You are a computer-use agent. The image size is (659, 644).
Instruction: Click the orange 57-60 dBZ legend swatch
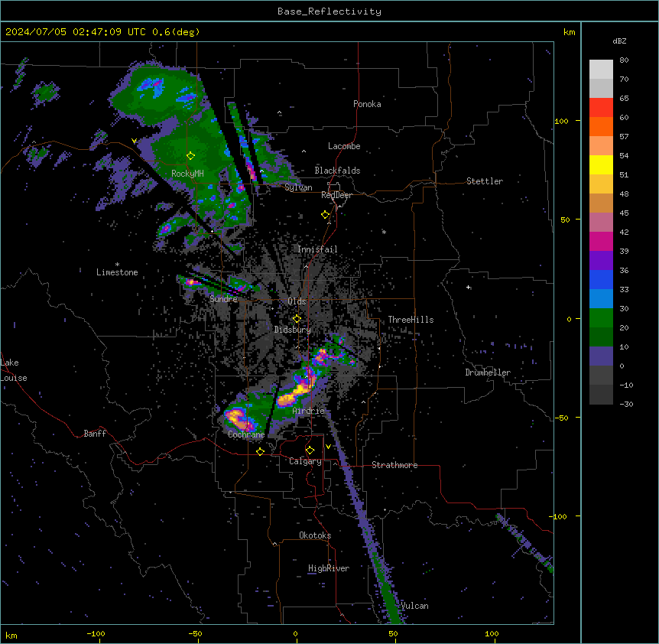point(601,126)
